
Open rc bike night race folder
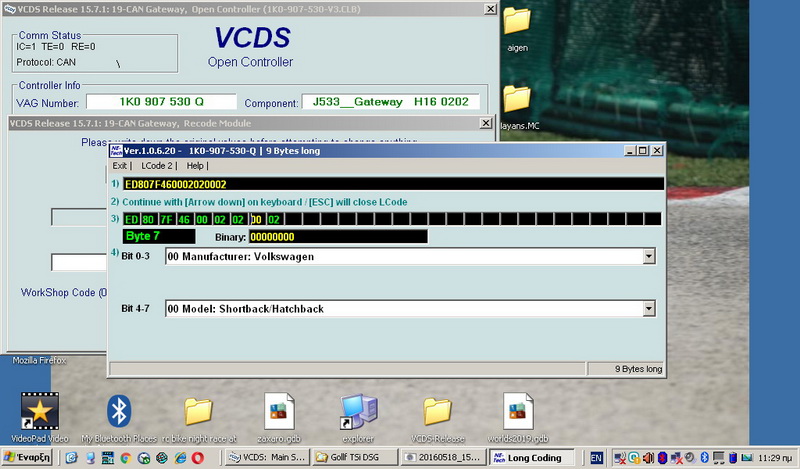[x=199, y=417]
